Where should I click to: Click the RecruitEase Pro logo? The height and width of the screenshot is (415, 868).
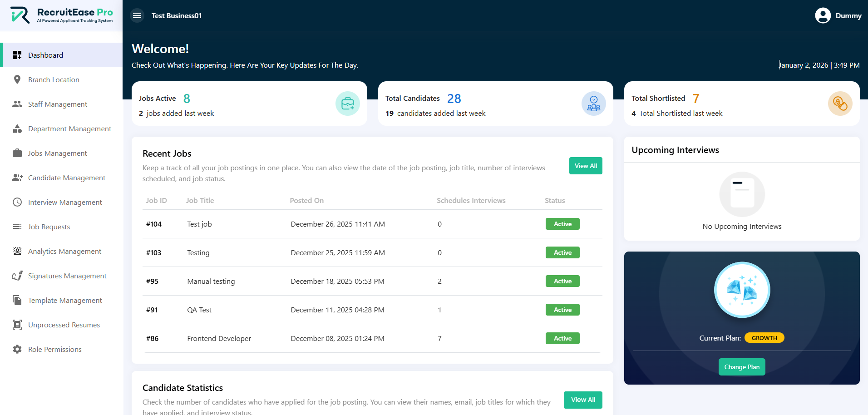pyautogui.click(x=61, y=15)
